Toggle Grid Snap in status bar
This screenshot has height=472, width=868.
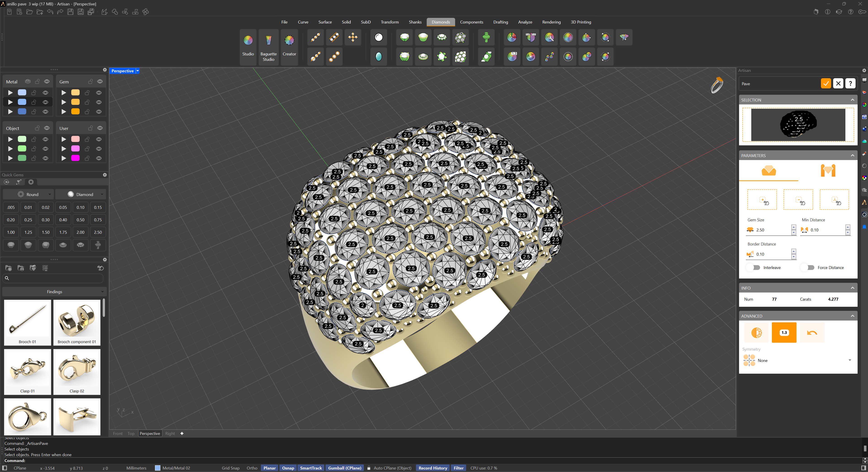click(x=231, y=468)
